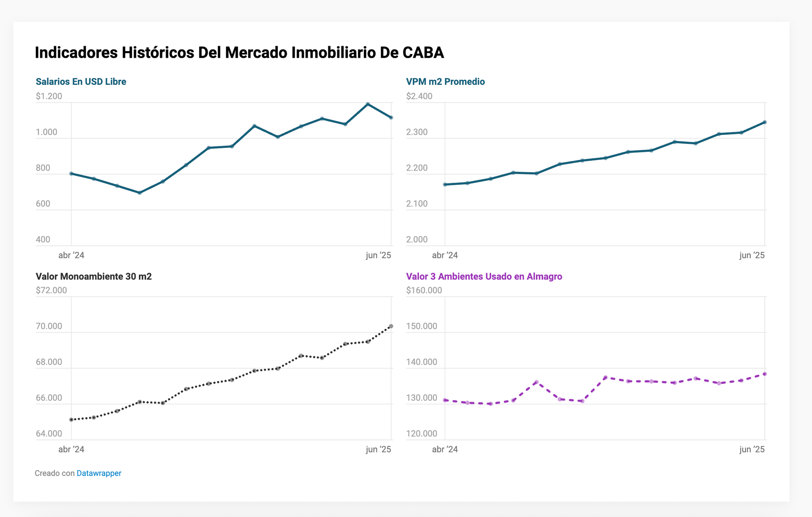Click Valor 3 Ambientes Usado en Almagro title

pos(484,277)
